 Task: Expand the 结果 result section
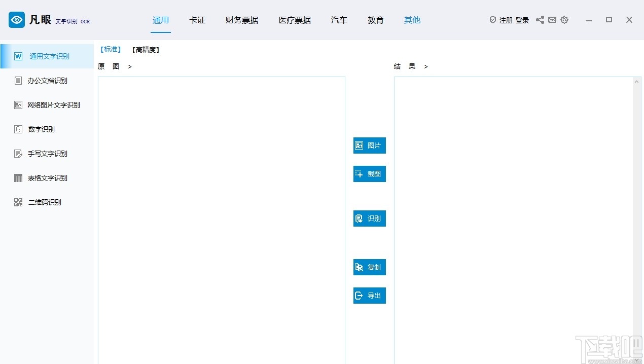tap(425, 66)
